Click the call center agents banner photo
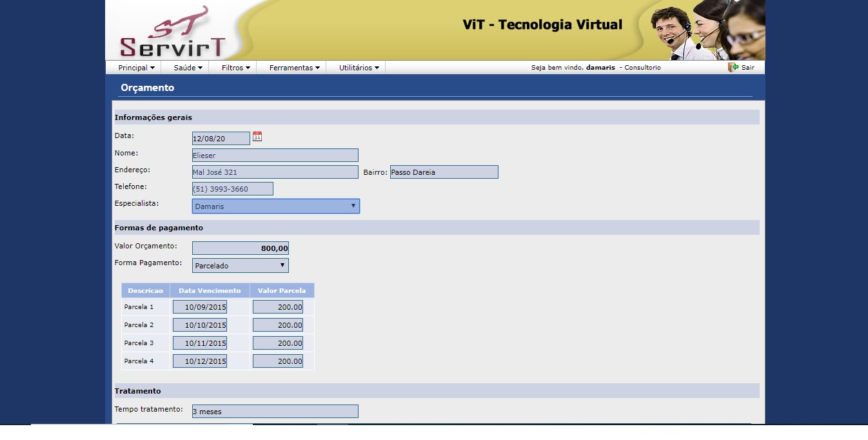This screenshot has height=440, width=868. click(x=707, y=30)
